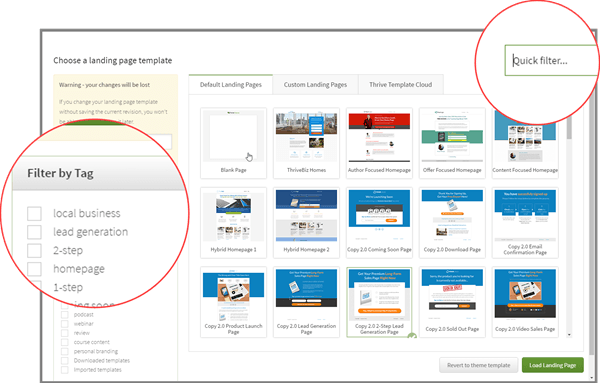Select the Hybrid Homepage 2 template
This screenshot has height=383, width=600.
tap(307, 223)
